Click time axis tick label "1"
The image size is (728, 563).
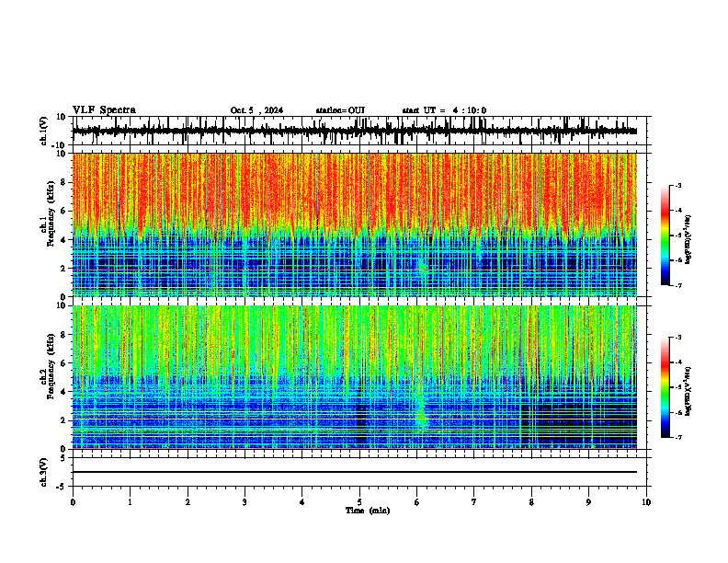tap(130, 502)
